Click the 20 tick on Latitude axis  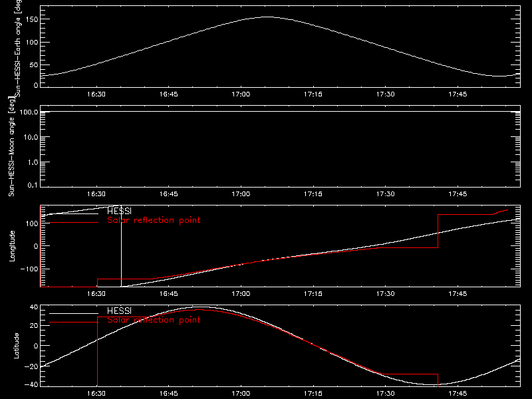[34, 326]
